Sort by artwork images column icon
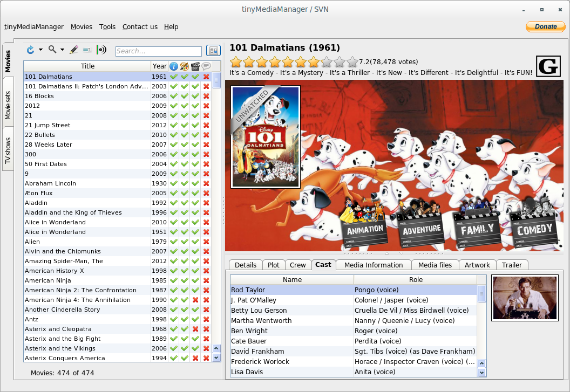Viewport: 570px width, 392px height. (x=184, y=66)
